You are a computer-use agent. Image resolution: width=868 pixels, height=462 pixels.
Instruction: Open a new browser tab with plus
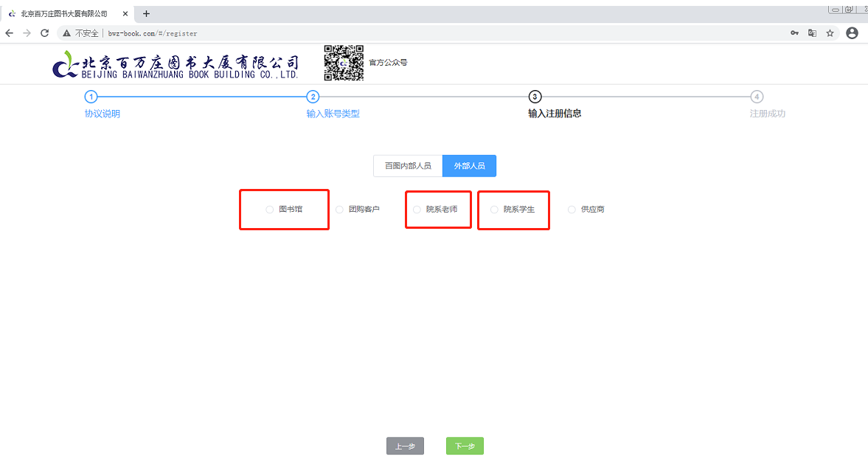(x=146, y=13)
